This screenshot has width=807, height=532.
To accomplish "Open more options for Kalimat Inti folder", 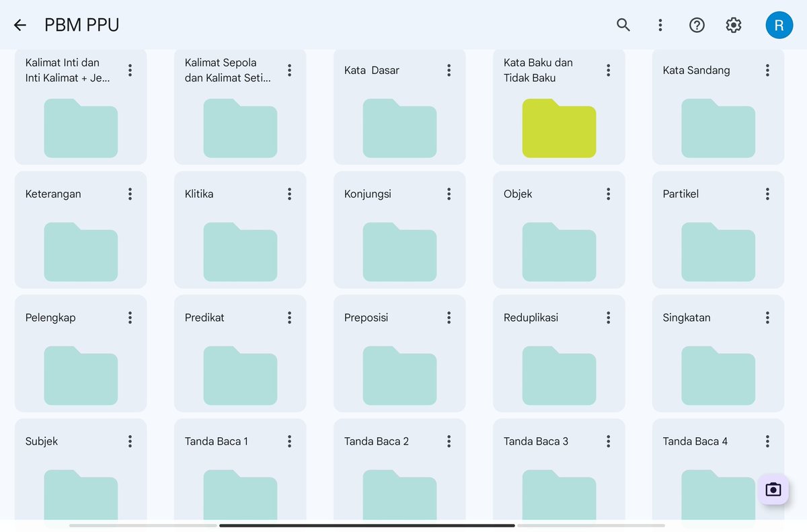I will coord(130,70).
